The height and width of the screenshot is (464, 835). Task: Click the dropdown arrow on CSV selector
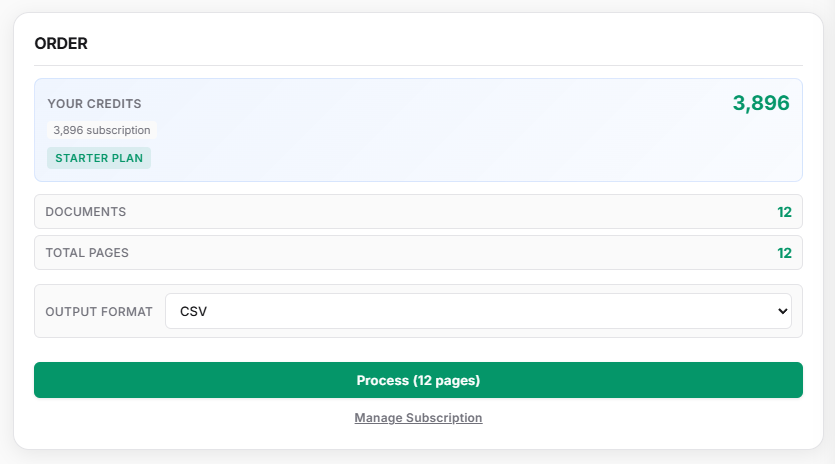click(x=782, y=311)
